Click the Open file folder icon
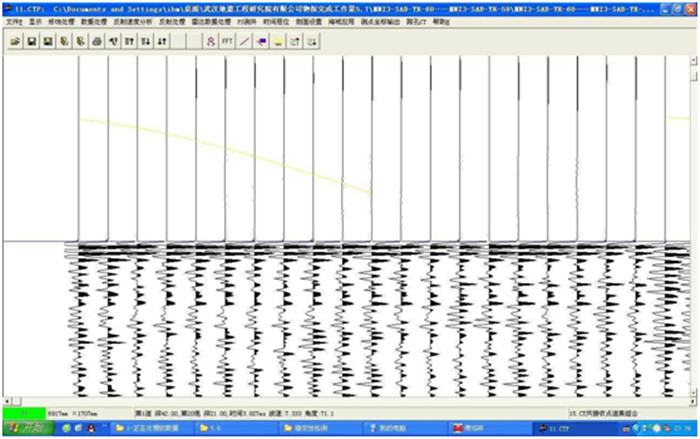The height and width of the screenshot is (439, 700). pyautogui.click(x=17, y=41)
